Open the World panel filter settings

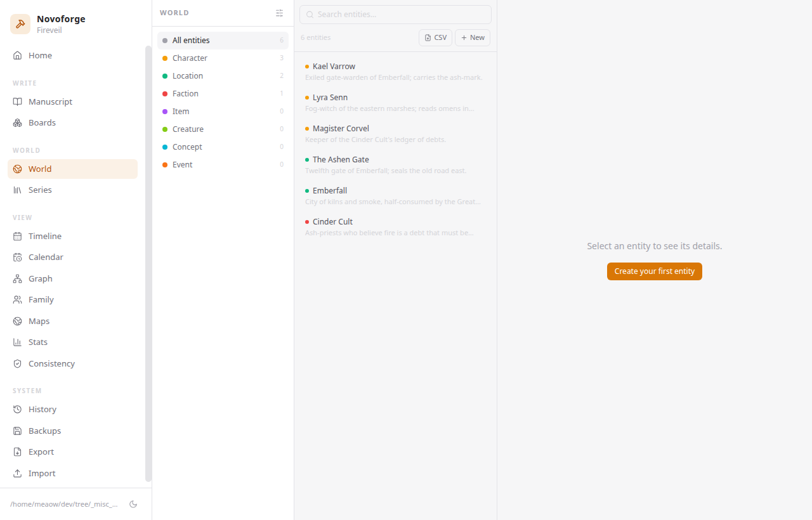click(280, 13)
